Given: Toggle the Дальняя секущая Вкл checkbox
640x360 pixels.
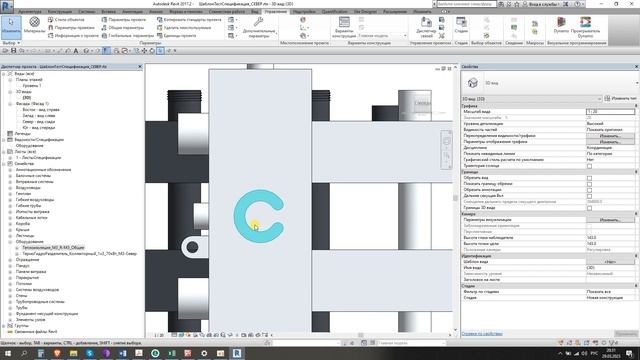Looking at the screenshot, I should pyautogui.click(x=589, y=196).
